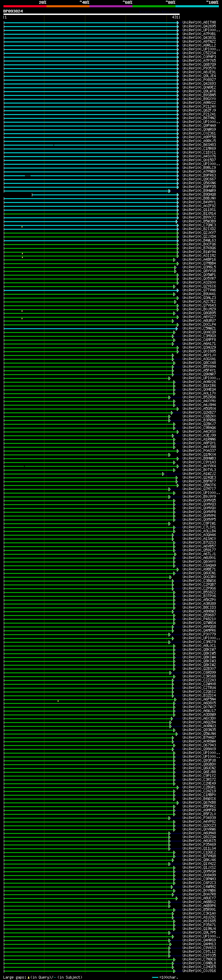This screenshot has height=980, width=222.
Task: Select the UniRef100_B8BJN0 label
Action: pos(199,199)
